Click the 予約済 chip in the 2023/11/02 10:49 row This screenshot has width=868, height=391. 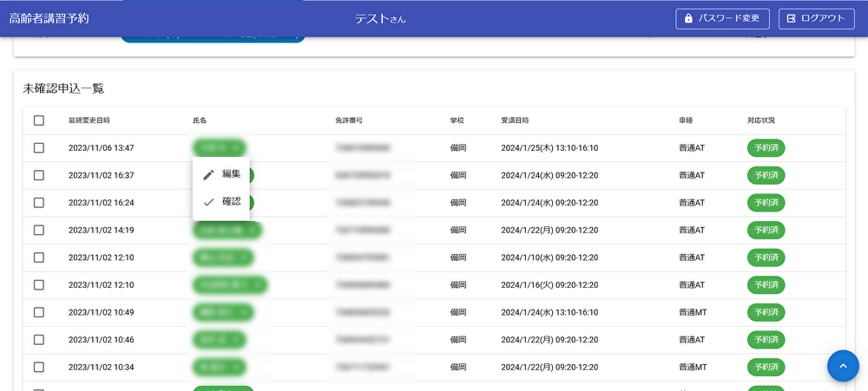pos(766,312)
